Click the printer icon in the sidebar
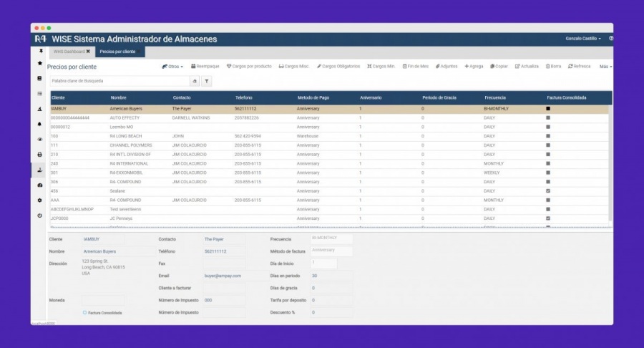The width and height of the screenshot is (644, 348). pos(40,155)
